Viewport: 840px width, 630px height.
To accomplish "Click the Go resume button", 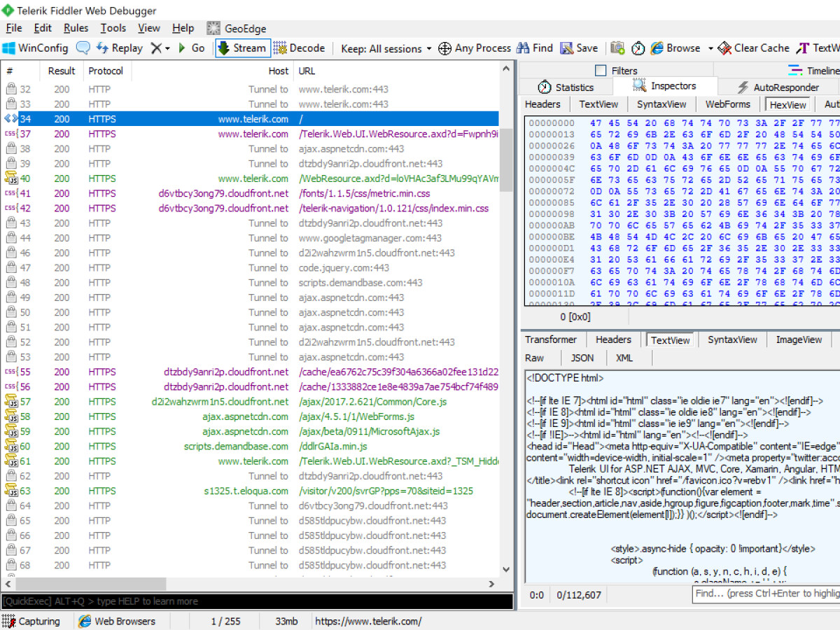I will (191, 48).
